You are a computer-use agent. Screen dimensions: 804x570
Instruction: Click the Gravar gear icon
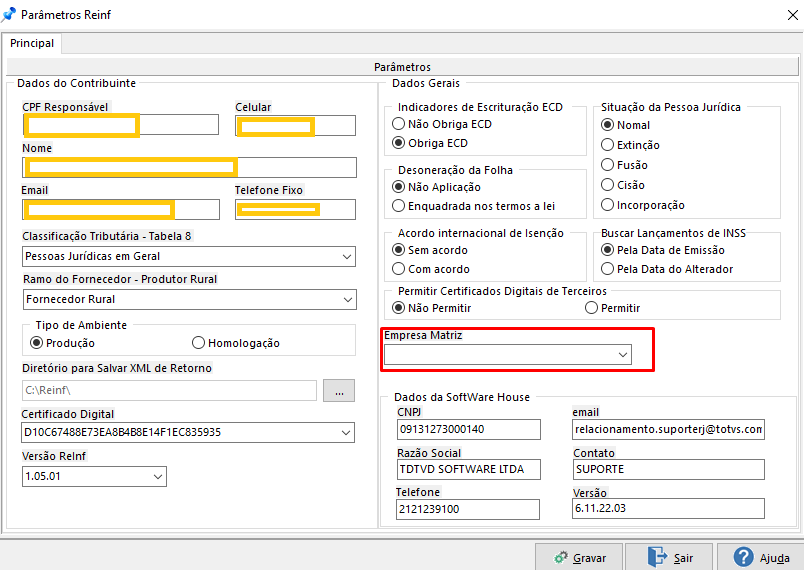pyautogui.click(x=561, y=558)
